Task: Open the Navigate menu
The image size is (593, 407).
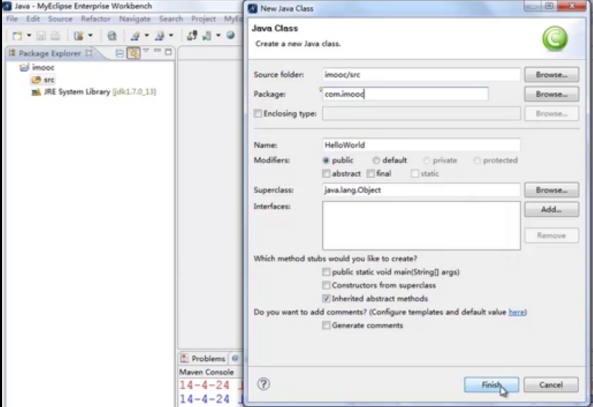Action: [x=135, y=19]
